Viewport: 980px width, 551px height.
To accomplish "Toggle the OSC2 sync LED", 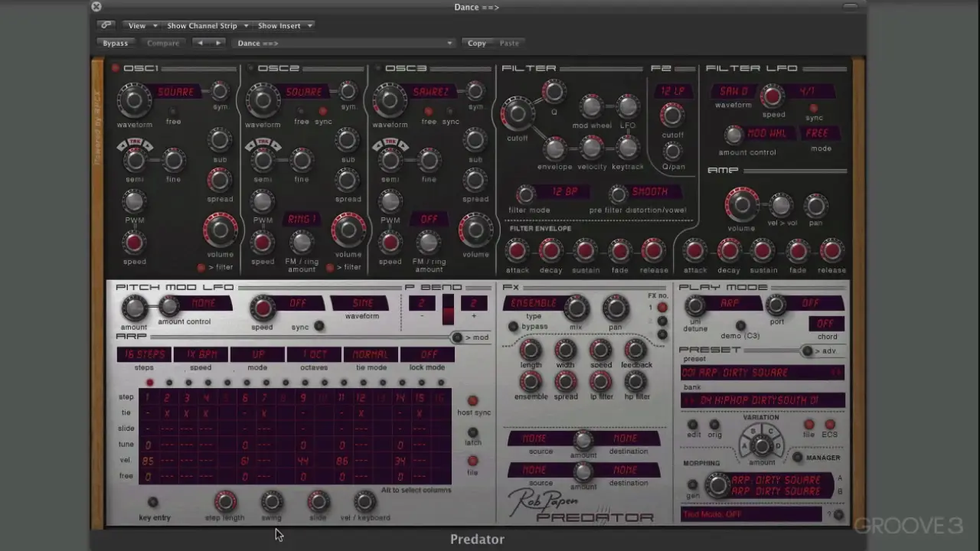I will (x=323, y=111).
